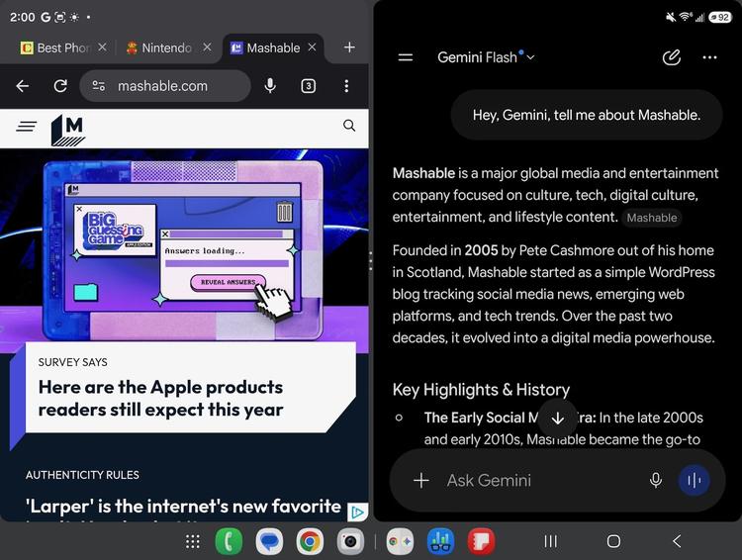Select the Mashable Chrome tab
The image size is (742, 560).
265,47
